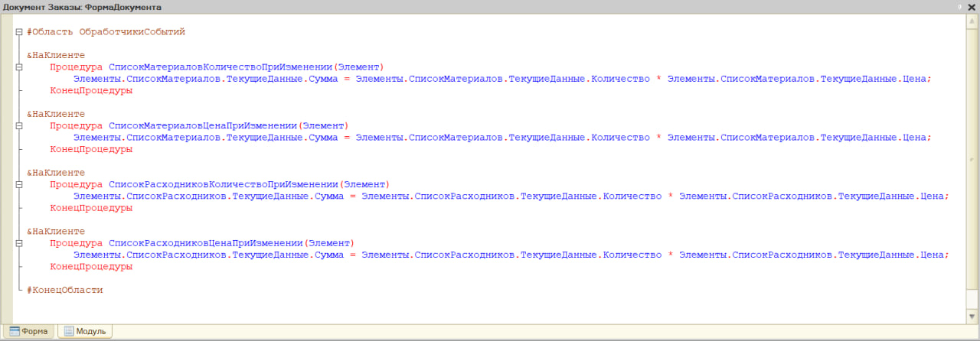Screen dimensions: 980x341
Task: Click procedure name СписокРасходниковЦенаПриИзменении
Action: (x=207, y=244)
